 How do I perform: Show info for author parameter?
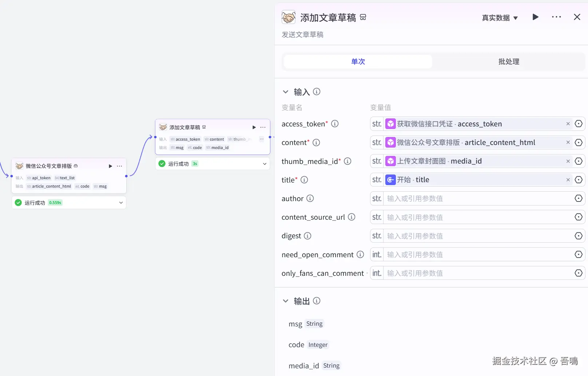point(310,199)
